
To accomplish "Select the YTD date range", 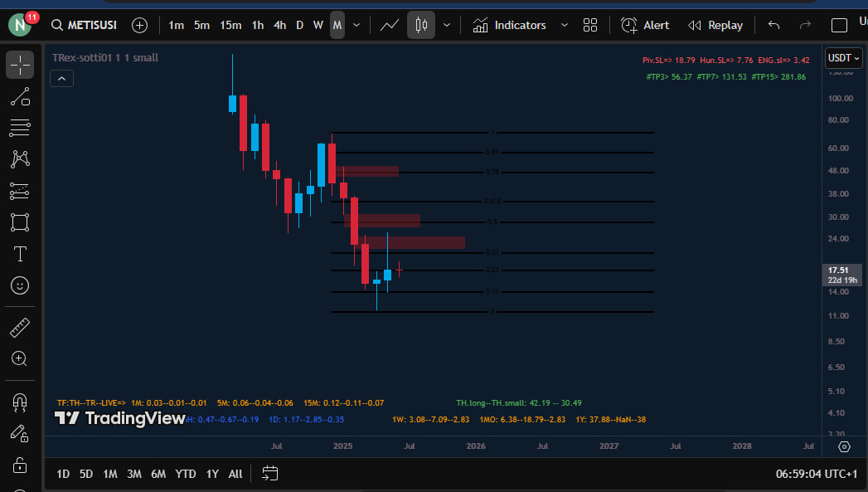I will pos(186,474).
